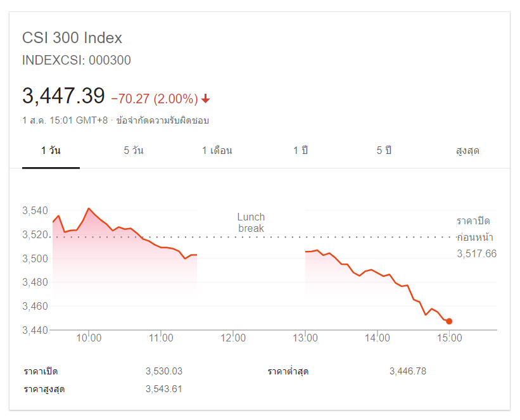Screen dimensions: 520x420
Task: Switch to the 5 วัน tab
Action: 134,151
